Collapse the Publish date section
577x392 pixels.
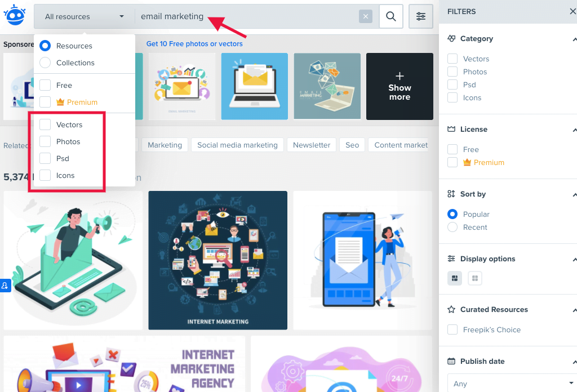[574, 362]
